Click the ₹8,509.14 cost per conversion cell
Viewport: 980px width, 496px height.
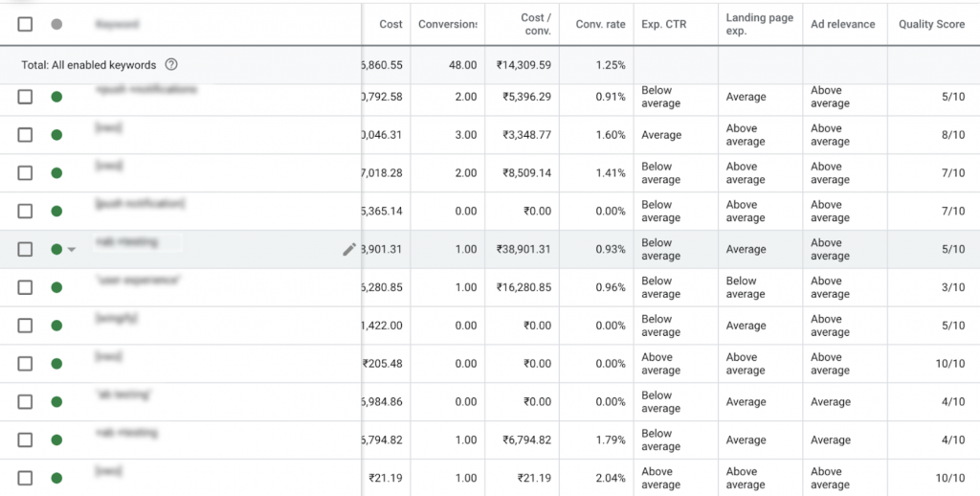[x=527, y=173]
